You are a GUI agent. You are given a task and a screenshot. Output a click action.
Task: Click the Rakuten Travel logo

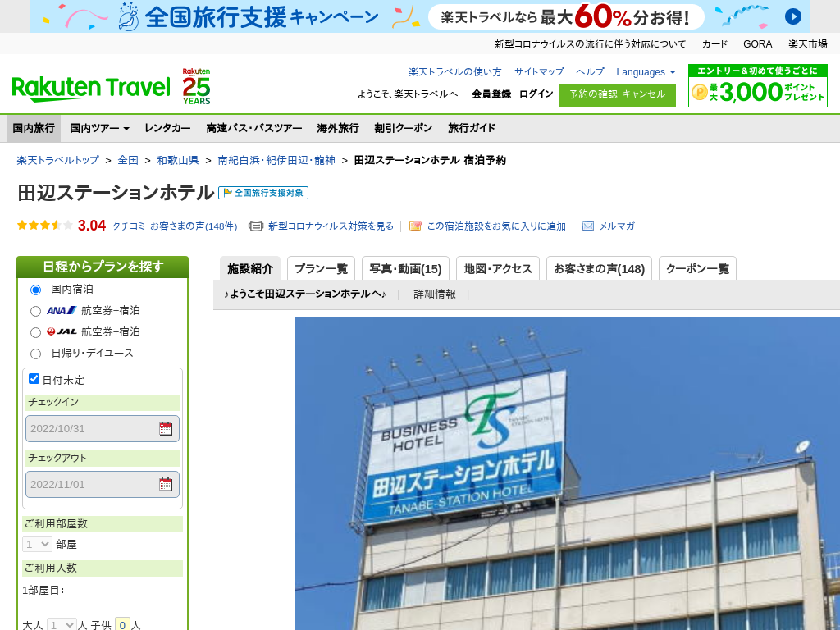[x=91, y=89]
